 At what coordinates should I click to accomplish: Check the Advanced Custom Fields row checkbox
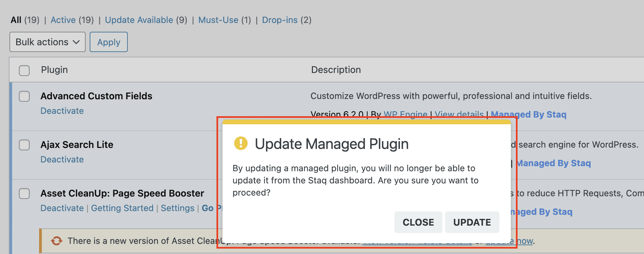(x=24, y=96)
